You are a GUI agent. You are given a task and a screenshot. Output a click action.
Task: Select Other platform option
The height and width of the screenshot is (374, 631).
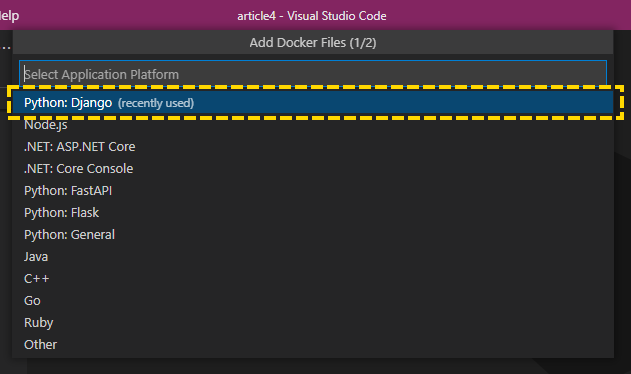coord(313,345)
